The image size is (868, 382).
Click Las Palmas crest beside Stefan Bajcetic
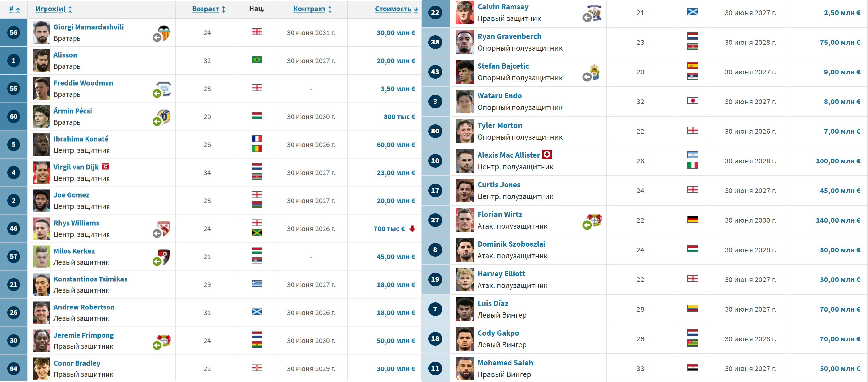point(595,72)
